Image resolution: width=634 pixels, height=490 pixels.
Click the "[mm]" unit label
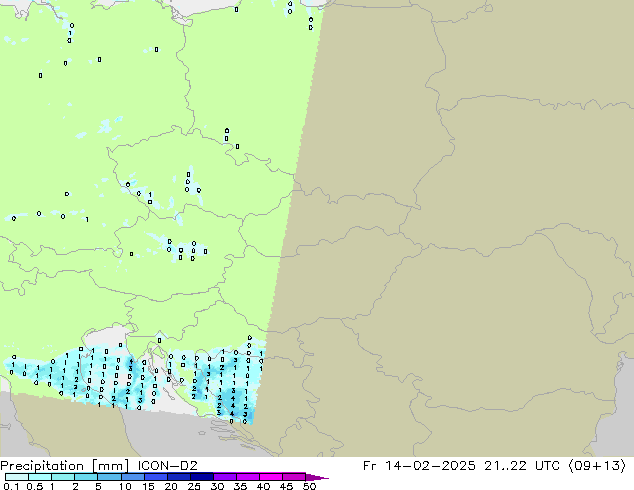(110, 466)
